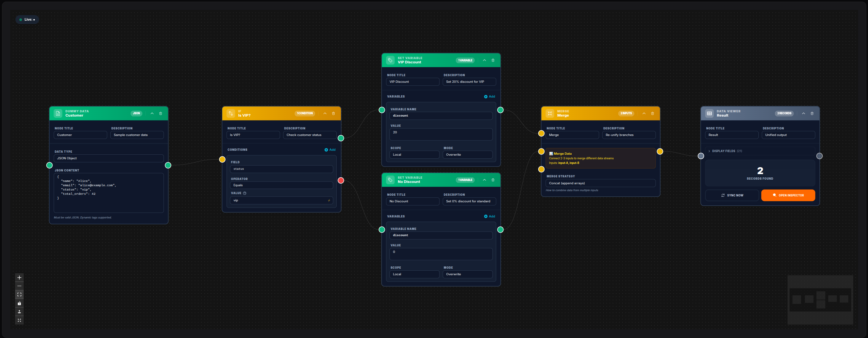Viewport: 868px width, 338px height.
Task: Collapse the VIP Discount node with its chevron
Action: [484, 60]
